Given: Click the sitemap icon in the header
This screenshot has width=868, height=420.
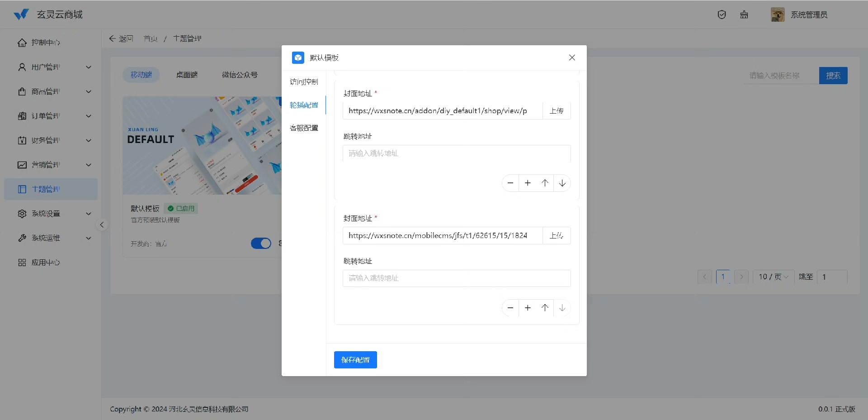Looking at the screenshot, I should coord(744,14).
